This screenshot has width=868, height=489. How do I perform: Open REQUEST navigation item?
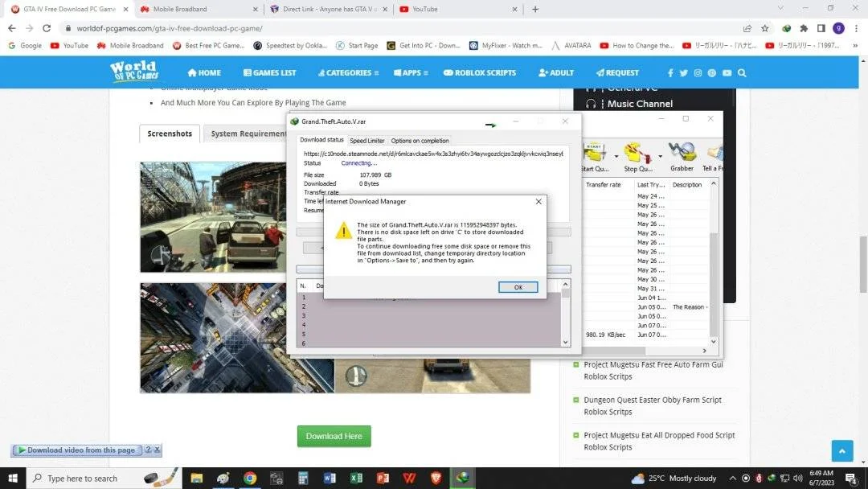point(617,72)
